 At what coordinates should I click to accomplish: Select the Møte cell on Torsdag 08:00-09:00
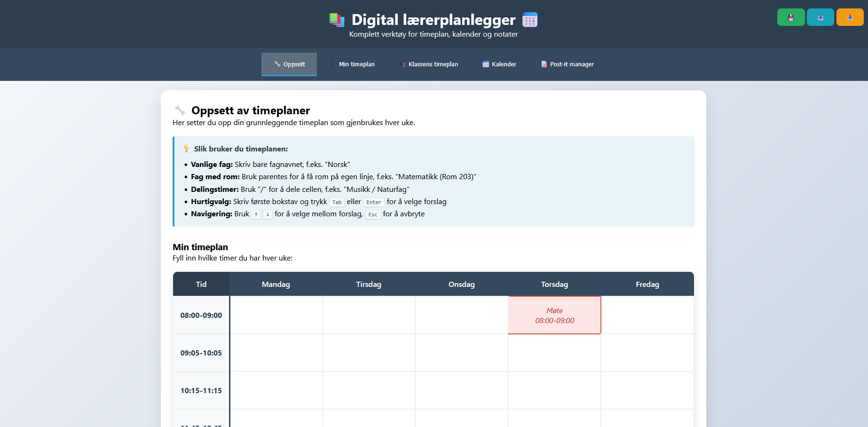pyautogui.click(x=554, y=315)
